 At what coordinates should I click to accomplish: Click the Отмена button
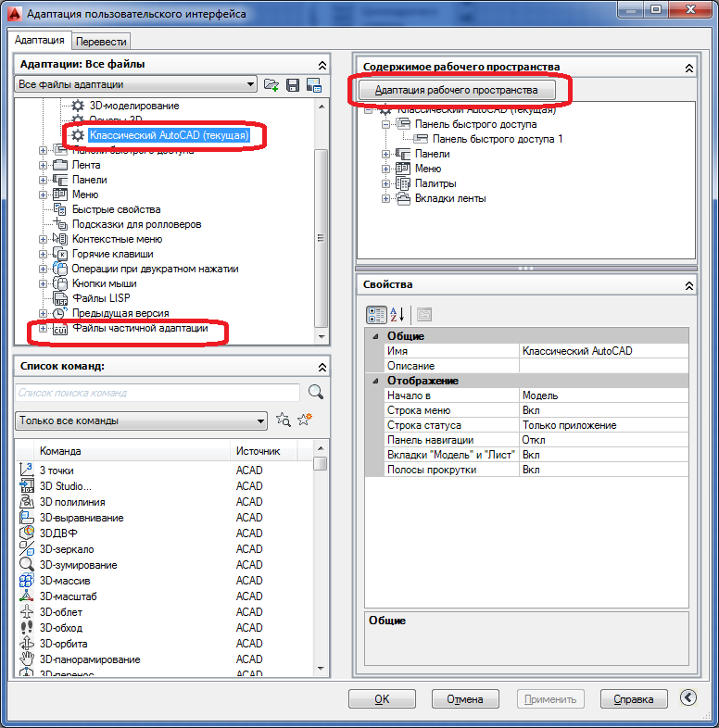pos(465,699)
